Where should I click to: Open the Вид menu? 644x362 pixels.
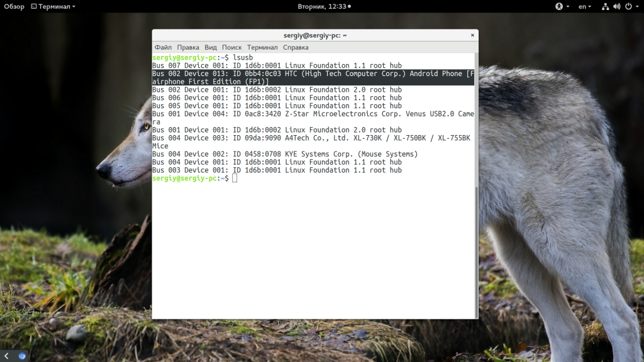(211, 47)
